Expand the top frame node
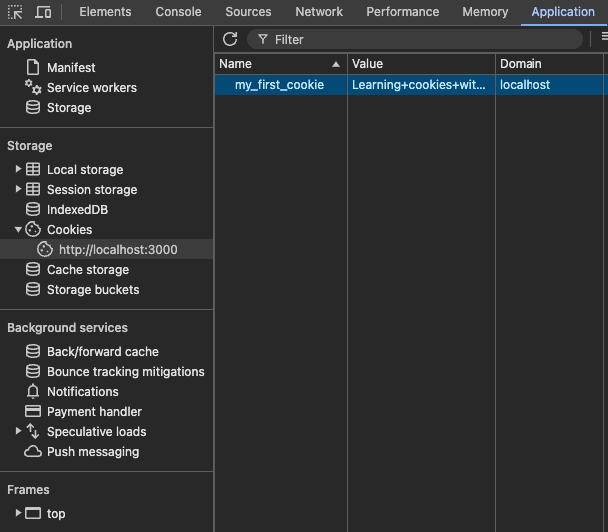Image resolution: width=608 pixels, height=532 pixels. (18, 513)
